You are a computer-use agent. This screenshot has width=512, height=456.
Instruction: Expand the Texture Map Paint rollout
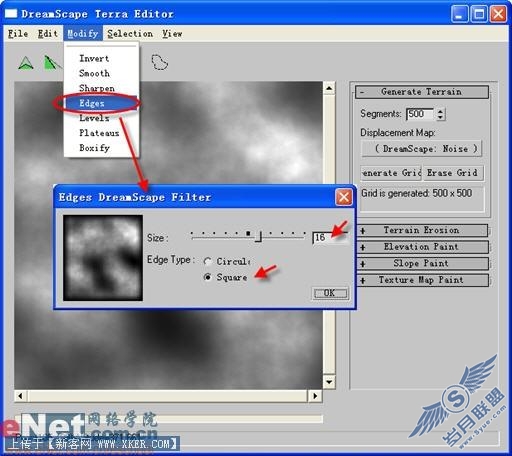click(x=421, y=280)
